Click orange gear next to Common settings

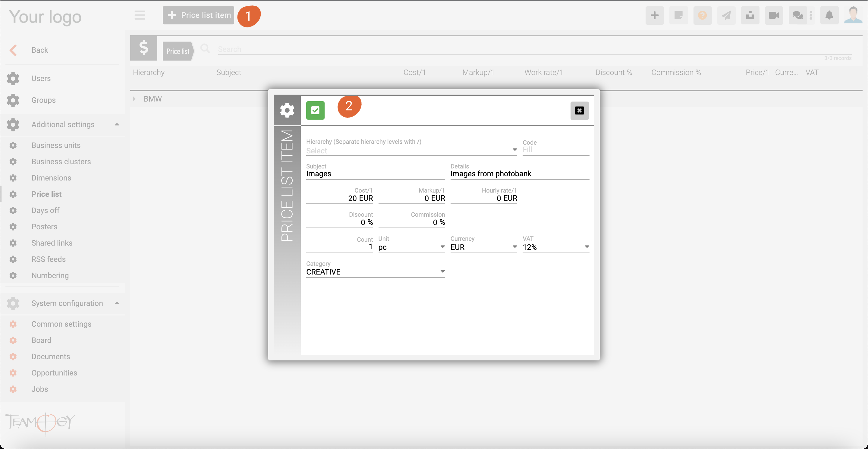tap(13, 324)
